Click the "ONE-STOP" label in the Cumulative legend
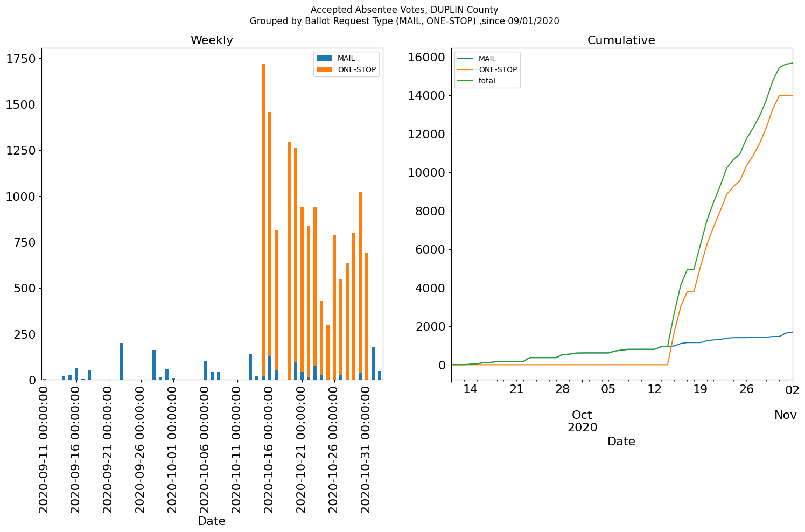The width and height of the screenshot is (805, 532). [x=498, y=69]
